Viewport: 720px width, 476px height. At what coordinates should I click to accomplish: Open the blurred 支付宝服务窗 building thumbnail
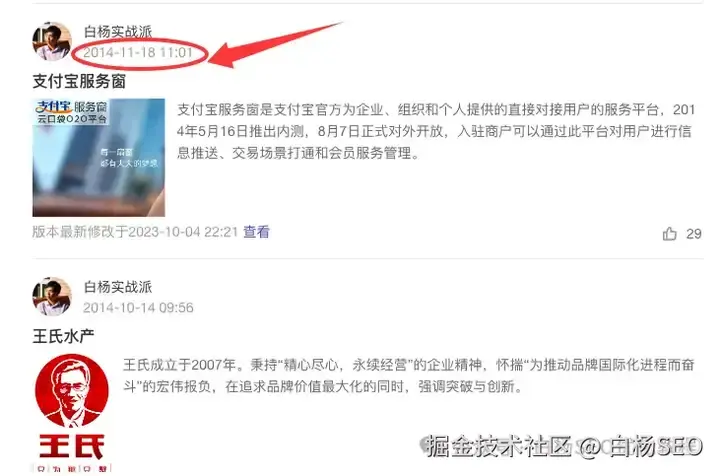click(x=99, y=157)
